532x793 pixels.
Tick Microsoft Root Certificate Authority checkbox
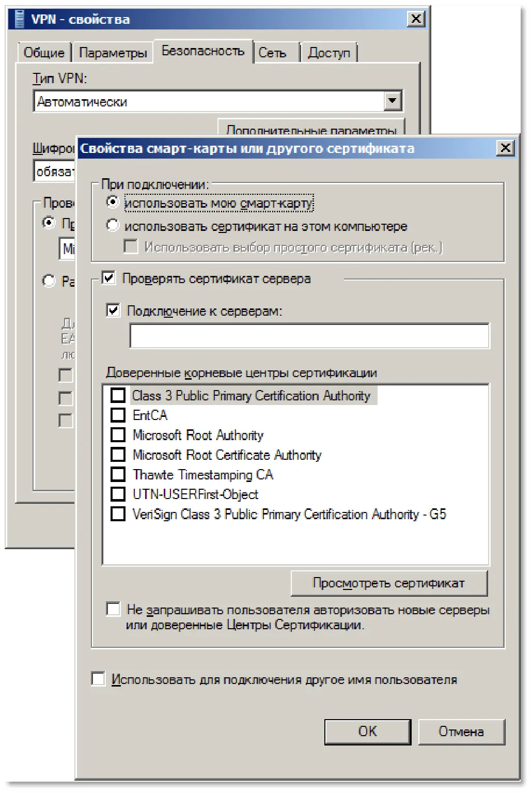pos(118,455)
